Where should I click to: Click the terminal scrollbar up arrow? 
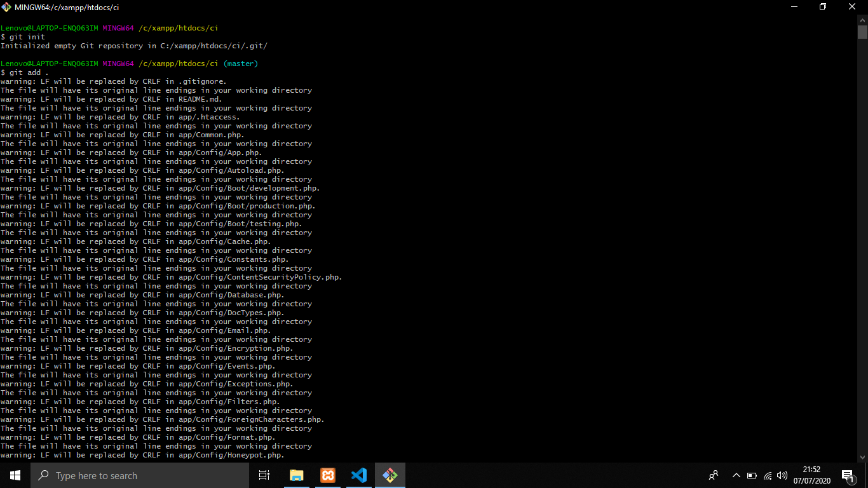coord(862,20)
